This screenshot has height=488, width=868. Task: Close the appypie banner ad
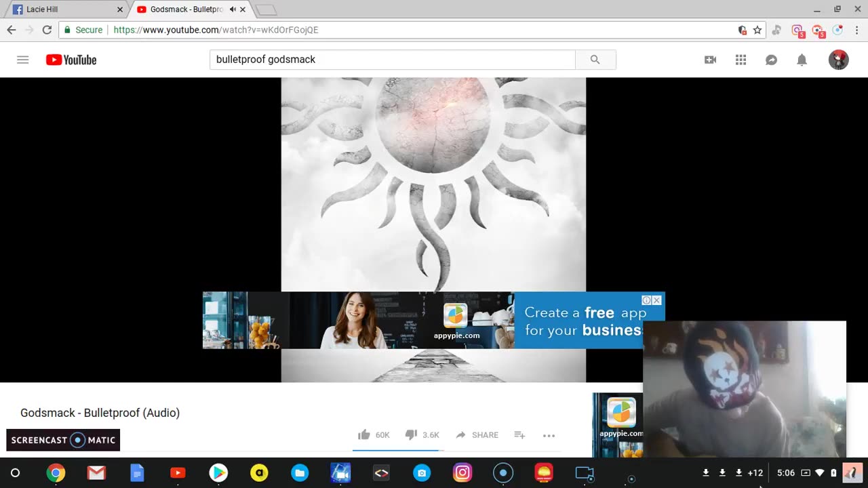[656, 300]
